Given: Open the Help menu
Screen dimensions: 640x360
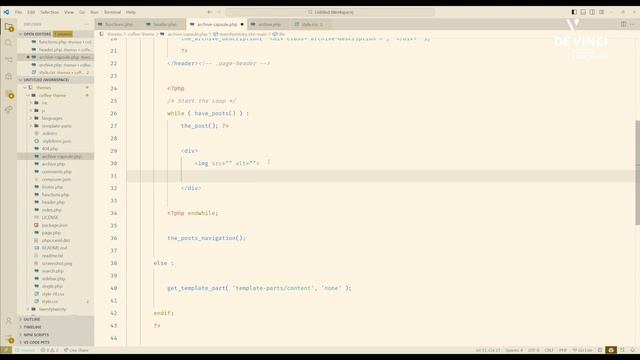Looking at the screenshot, I should [x=131, y=12].
